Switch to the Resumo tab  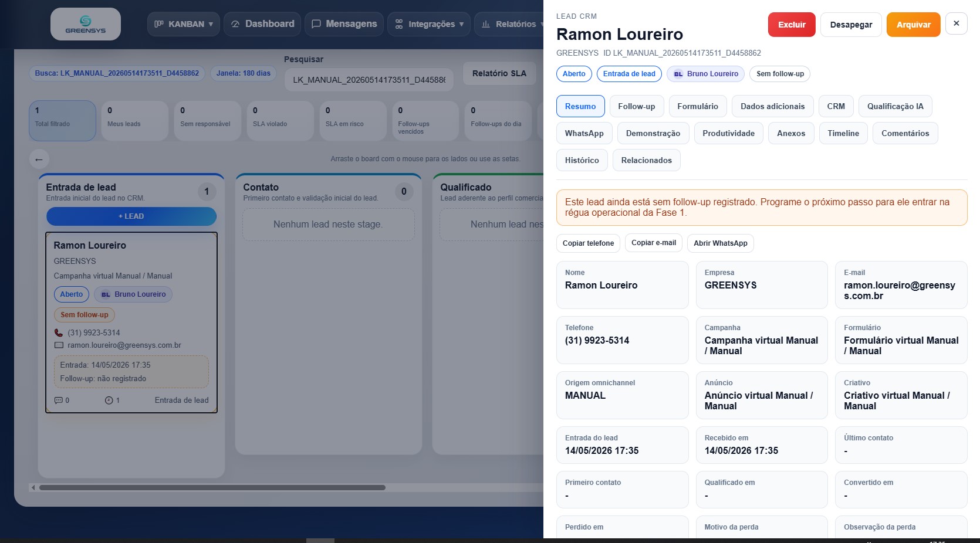580,106
